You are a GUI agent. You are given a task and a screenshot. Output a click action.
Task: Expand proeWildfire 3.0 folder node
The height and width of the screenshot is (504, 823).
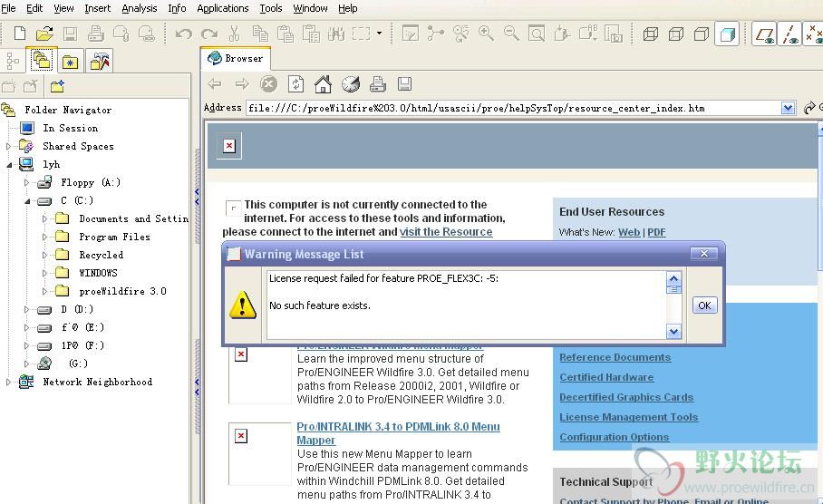point(44,291)
